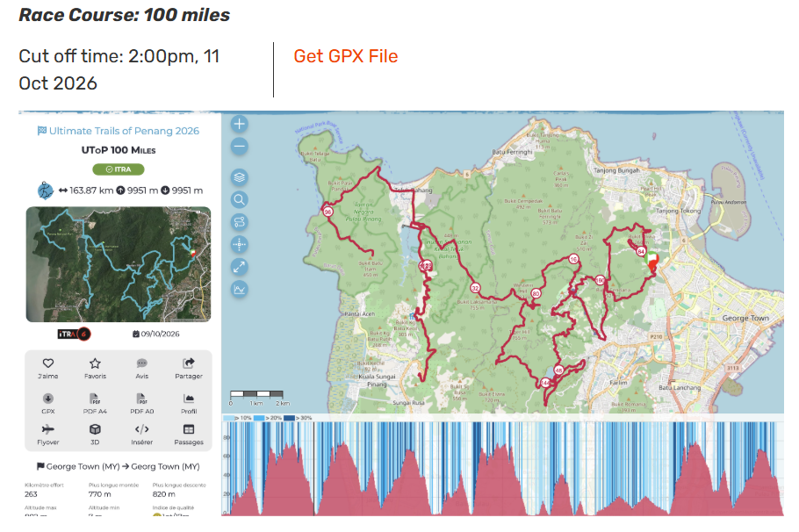Recenter the map with the crosshair icon
799x532 pixels.
(240, 244)
